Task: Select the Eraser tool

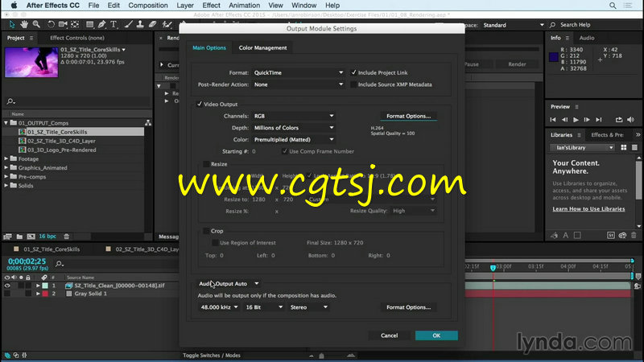Action: 152,25
